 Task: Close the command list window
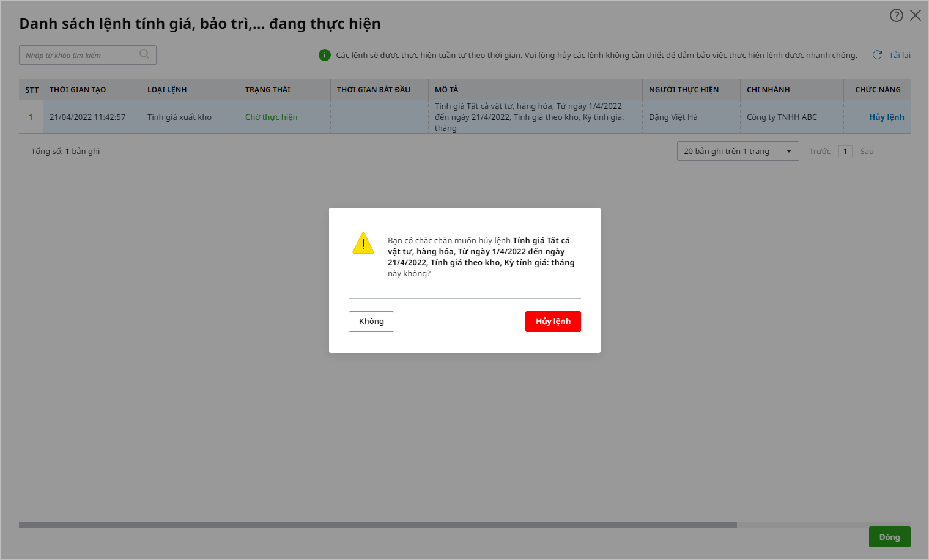tap(916, 15)
